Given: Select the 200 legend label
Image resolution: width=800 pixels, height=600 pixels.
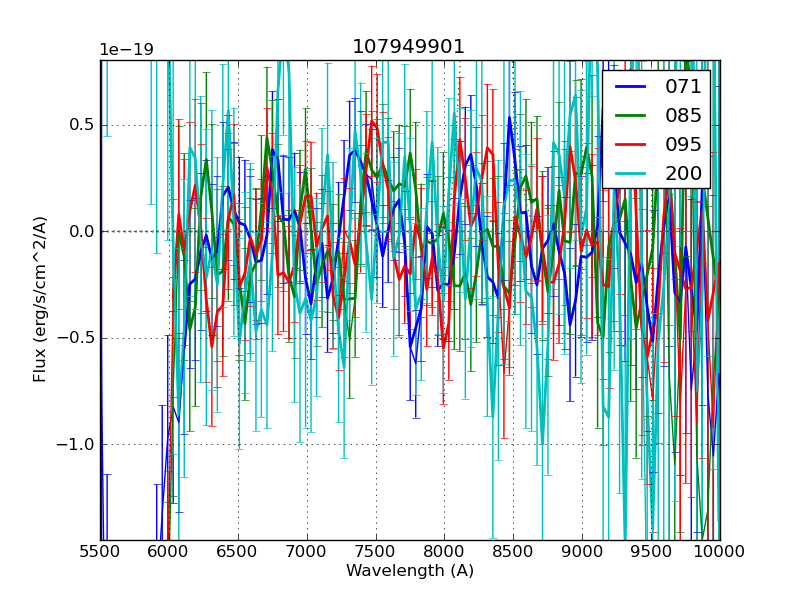Looking at the screenshot, I should pos(683,173).
